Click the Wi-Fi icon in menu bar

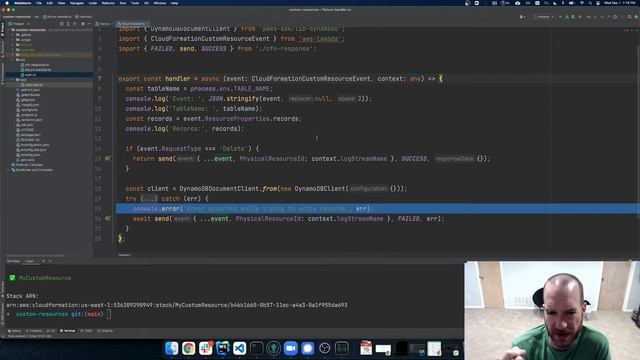582,3
